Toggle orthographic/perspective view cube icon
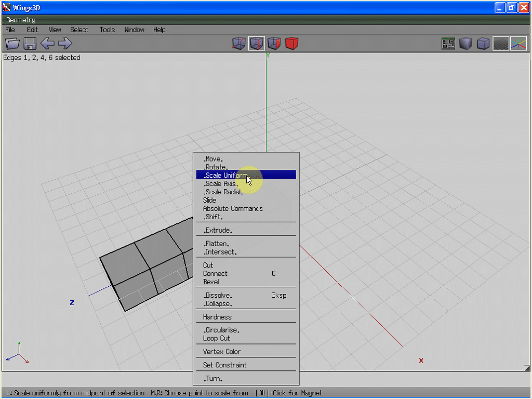532x399 pixels. (x=483, y=44)
